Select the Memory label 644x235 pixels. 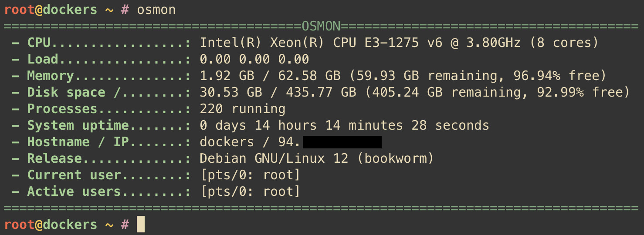(51, 76)
